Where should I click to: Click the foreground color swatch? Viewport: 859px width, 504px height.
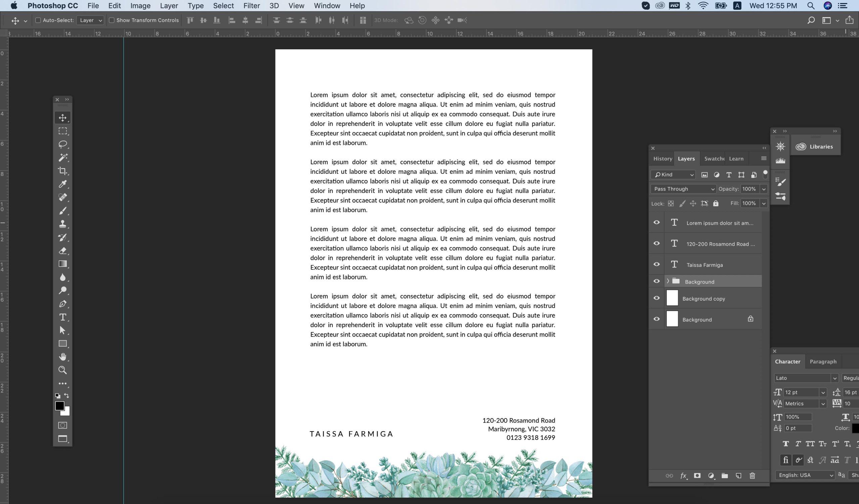(59, 406)
